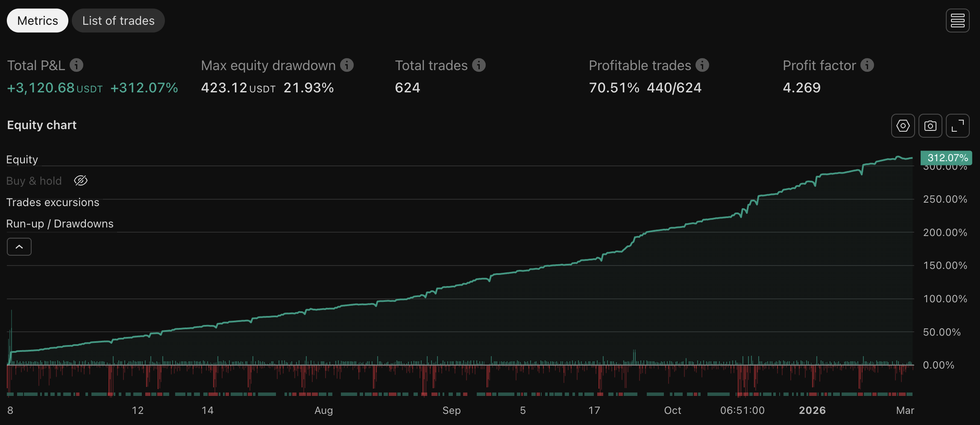This screenshot has width=980, height=425.
Task: Click the Oct time axis label
Action: pos(672,410)
